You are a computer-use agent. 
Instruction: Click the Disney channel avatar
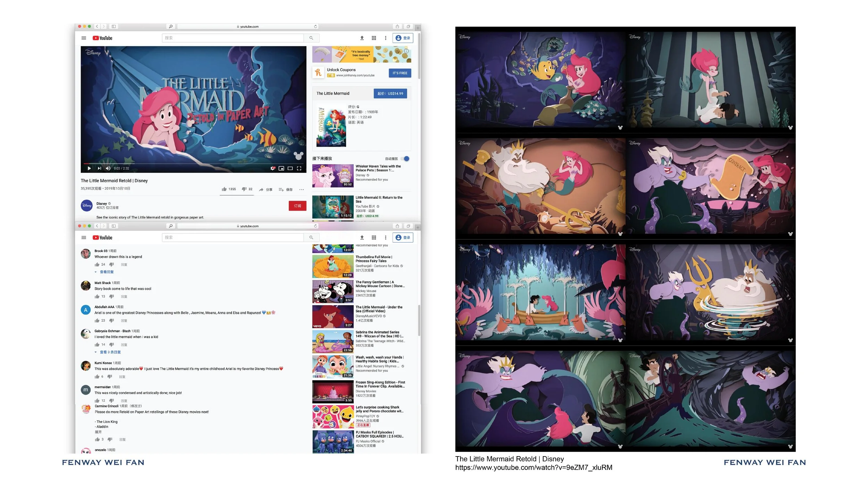87,206
